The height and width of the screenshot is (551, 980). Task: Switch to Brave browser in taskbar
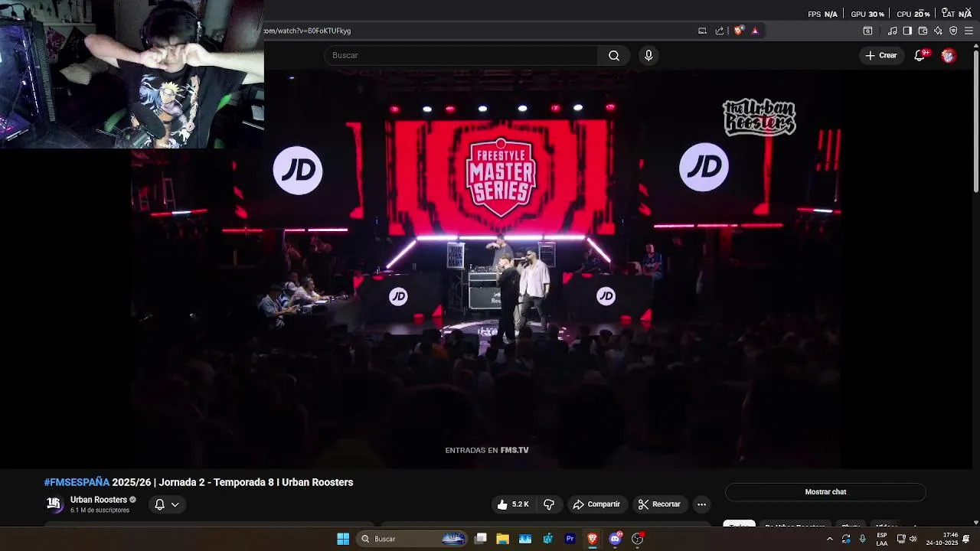point(592,539)
